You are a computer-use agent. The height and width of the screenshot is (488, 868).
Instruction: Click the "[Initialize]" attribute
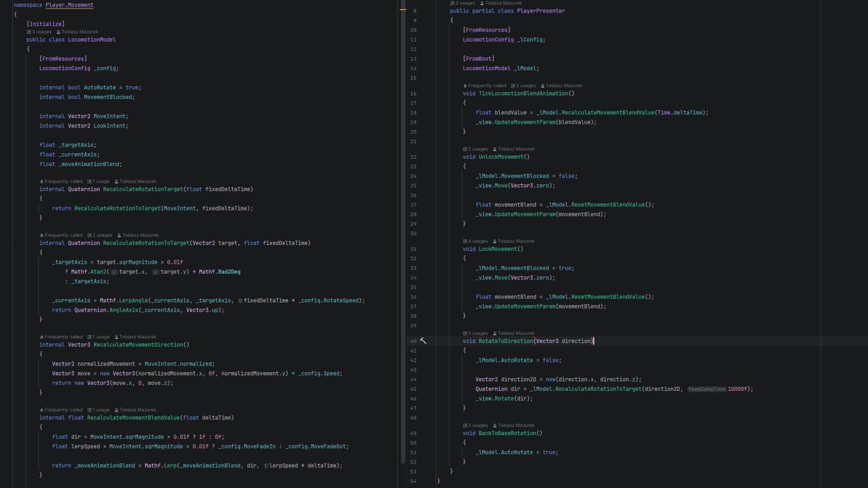46,24
